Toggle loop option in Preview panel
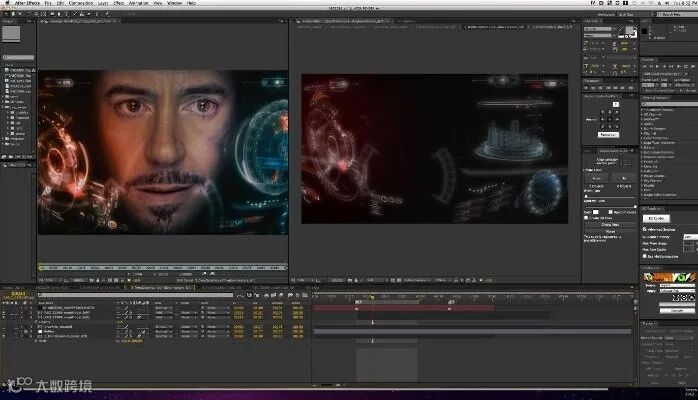698x400 pixels. [x=686, y=66]
